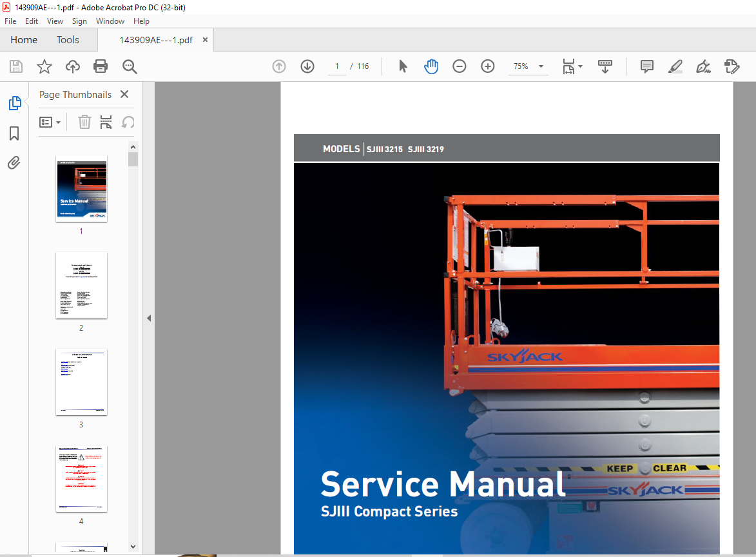Close the Page Thumbnails panel
This screenshot has width=756, height=557.
click(124, 94)
